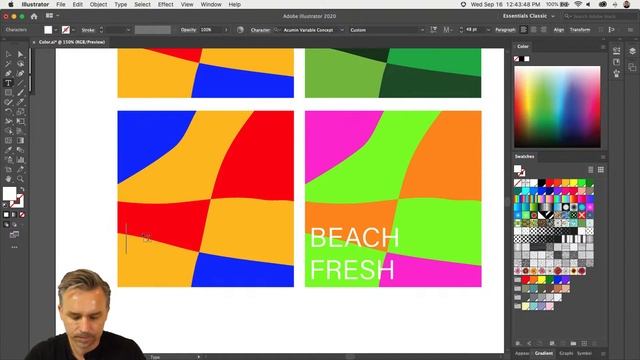Select the Direct Selection tool
The height and width of the screenshot is (360, 640).
[x=20, y=54]
